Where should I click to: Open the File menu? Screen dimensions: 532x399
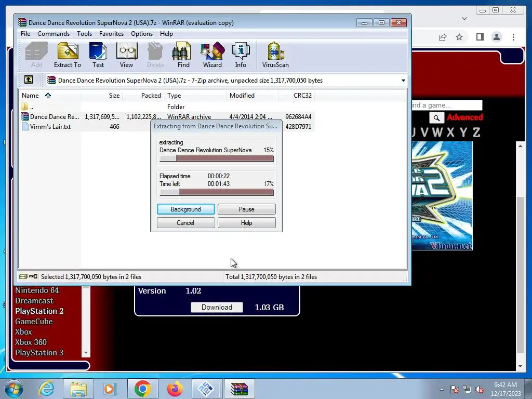coord(25,34)
